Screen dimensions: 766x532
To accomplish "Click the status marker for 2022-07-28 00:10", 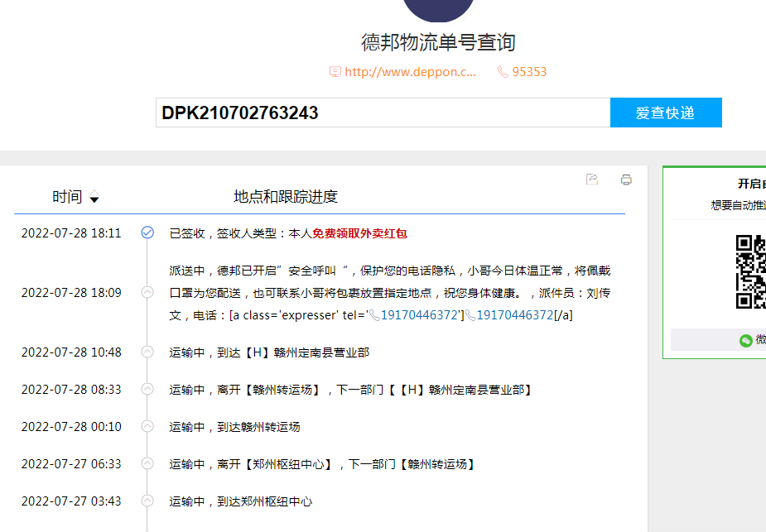I will 147,426.
